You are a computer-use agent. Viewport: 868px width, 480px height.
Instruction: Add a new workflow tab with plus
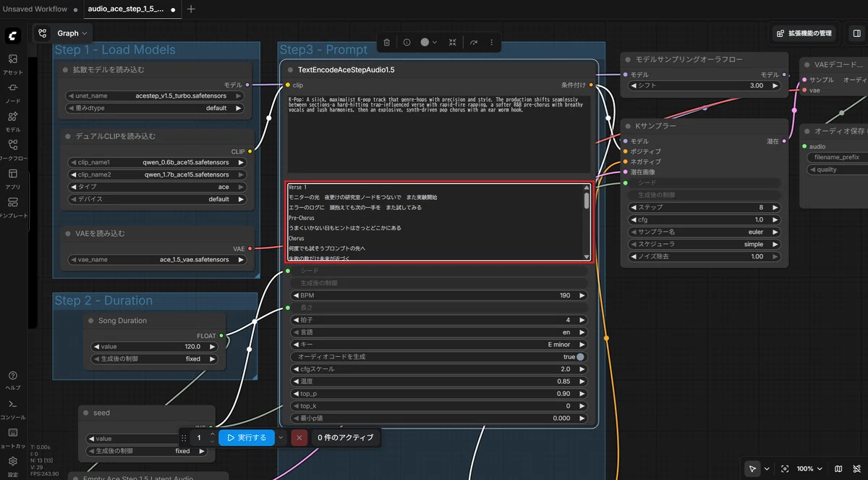point(191,9)
